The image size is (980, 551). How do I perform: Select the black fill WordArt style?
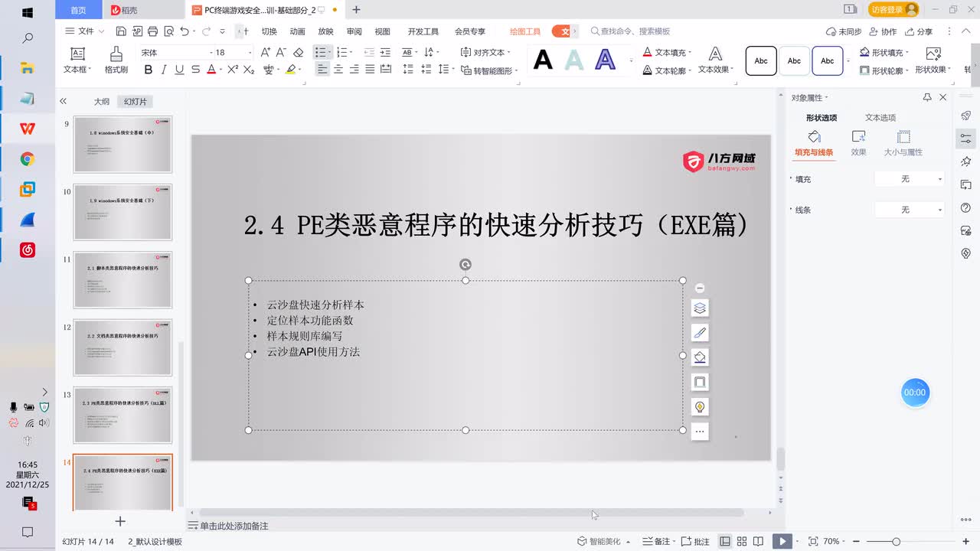click(x=543, y=60)
